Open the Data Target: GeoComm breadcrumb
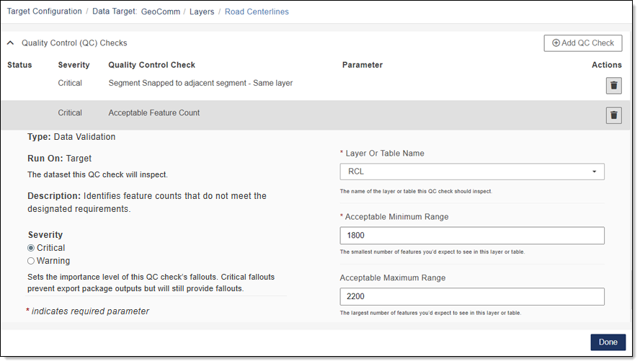Viewport: 640px width, 364px height. coord(135,12)
